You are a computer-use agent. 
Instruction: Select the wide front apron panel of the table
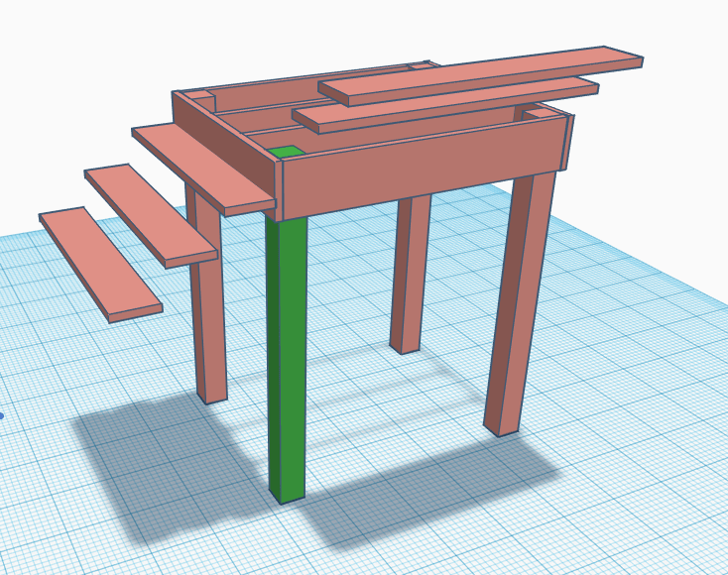(x=421, y=168)
